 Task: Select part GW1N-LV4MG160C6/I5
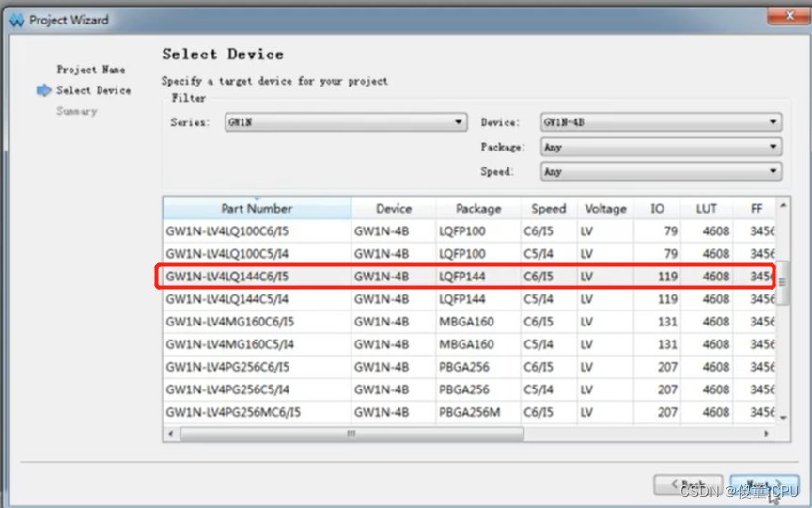click(x=469, y=322)
